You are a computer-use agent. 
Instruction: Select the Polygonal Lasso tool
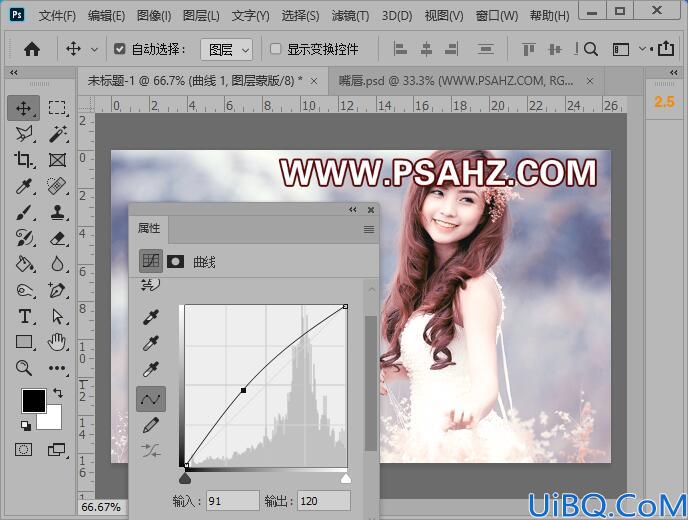(x=24, y=134)
